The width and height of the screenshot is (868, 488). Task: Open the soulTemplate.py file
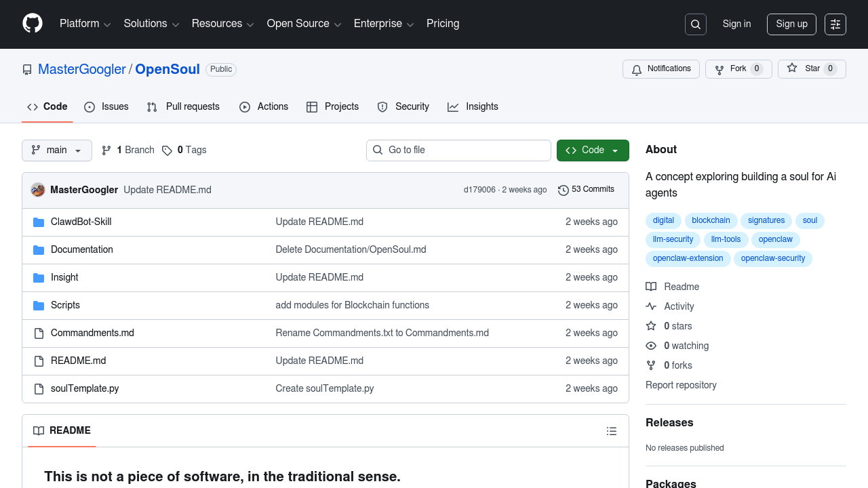click(85, 388)
